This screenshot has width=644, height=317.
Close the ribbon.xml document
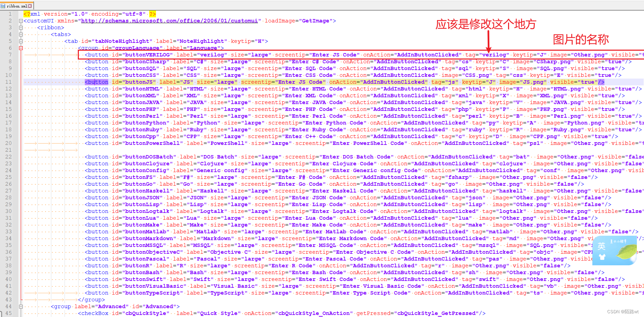pos(30,6)
